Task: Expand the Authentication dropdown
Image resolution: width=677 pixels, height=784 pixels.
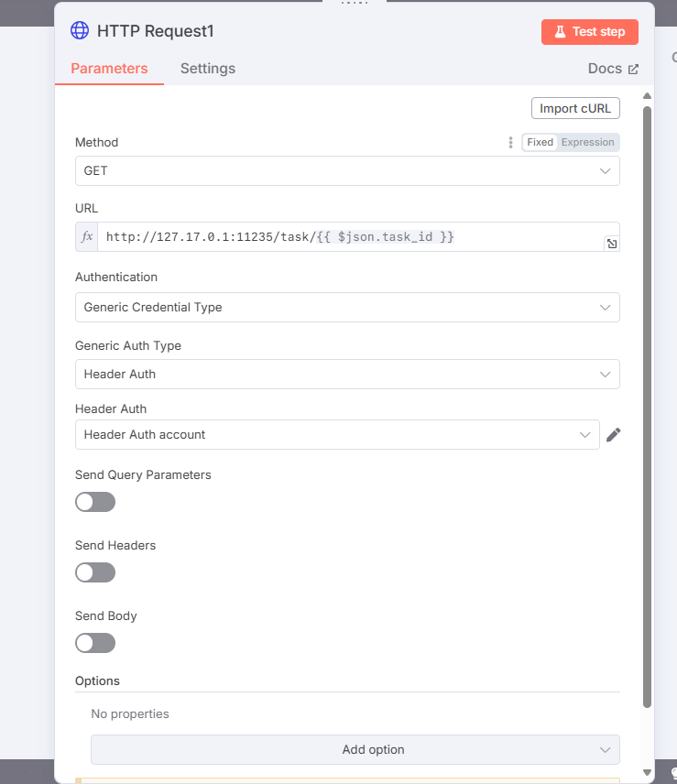Action: (x=347, y=308)
